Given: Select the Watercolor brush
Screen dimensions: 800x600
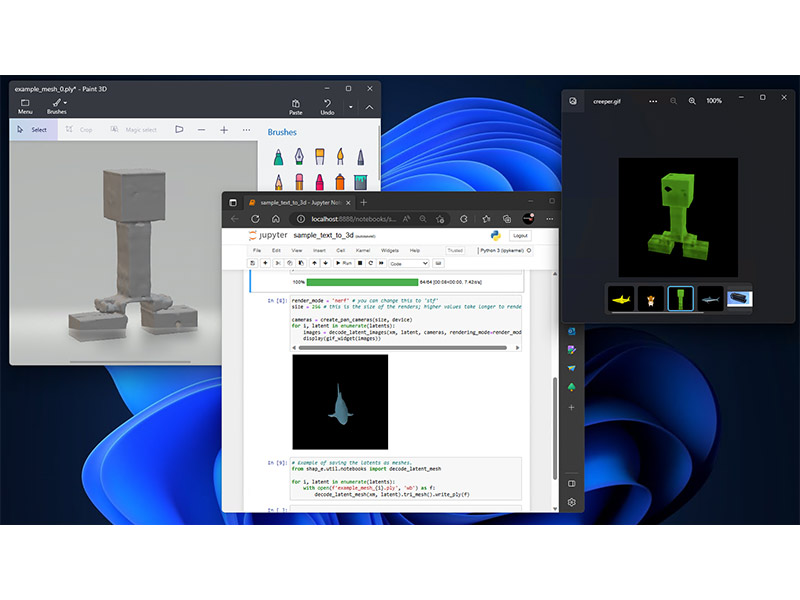Looking at the screenshot, I should 340,157.
